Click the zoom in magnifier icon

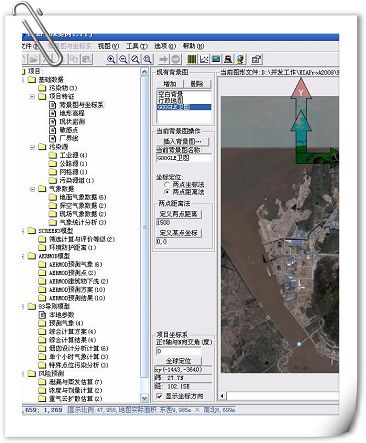(111, 59)
